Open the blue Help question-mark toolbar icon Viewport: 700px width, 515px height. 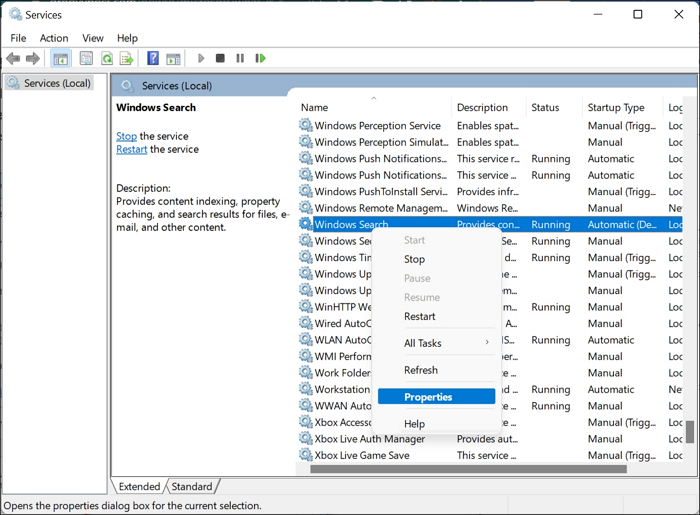[x=153, y=58]
